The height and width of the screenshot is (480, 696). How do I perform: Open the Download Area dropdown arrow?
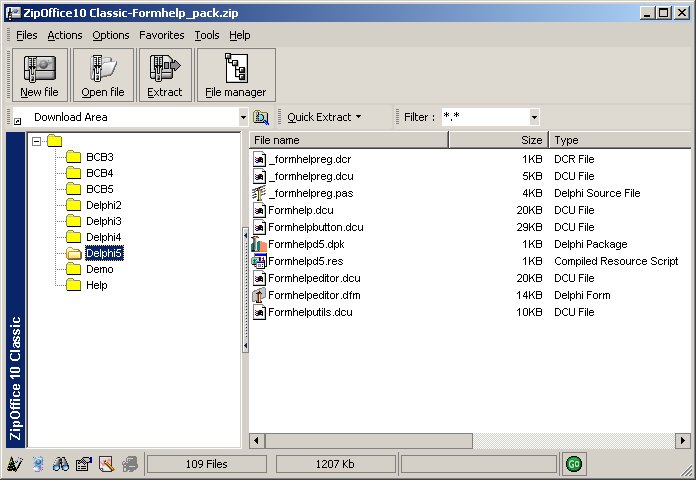tap(243, 117)
